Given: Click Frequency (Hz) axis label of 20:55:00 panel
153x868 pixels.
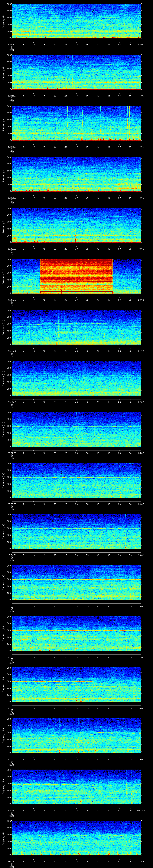Looking at the screenshot, I should (x=3, y=583).
